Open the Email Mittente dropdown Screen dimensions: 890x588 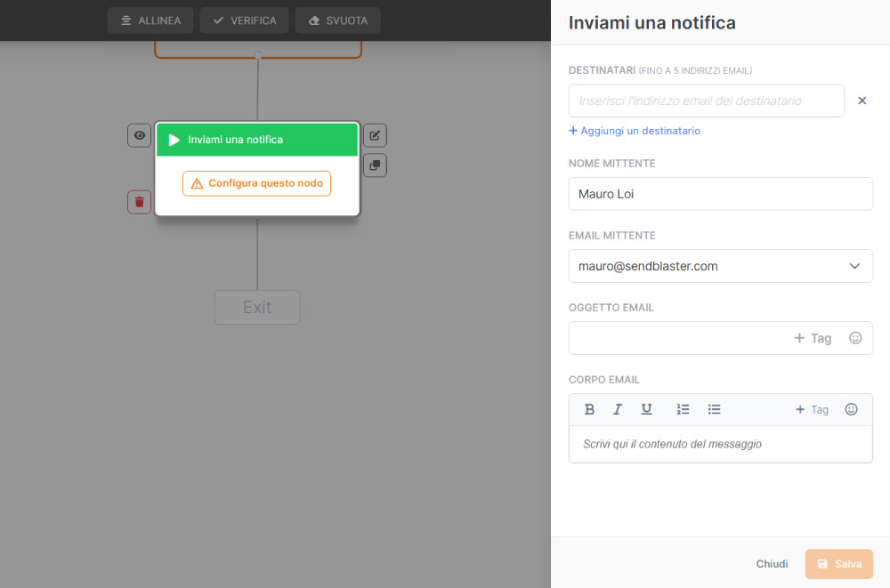[721, 266]
